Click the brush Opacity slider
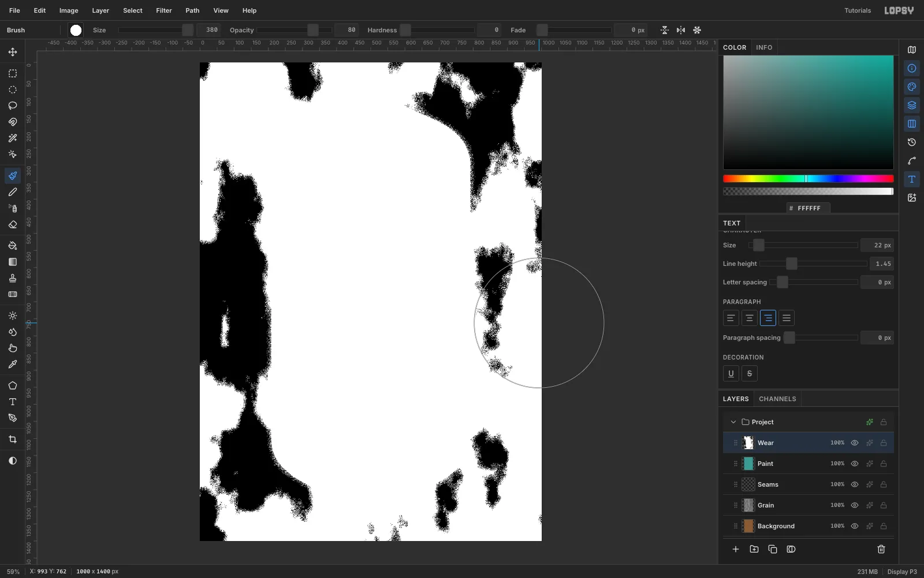Screen dimensions: 924x578 click(x=295, y=30)
